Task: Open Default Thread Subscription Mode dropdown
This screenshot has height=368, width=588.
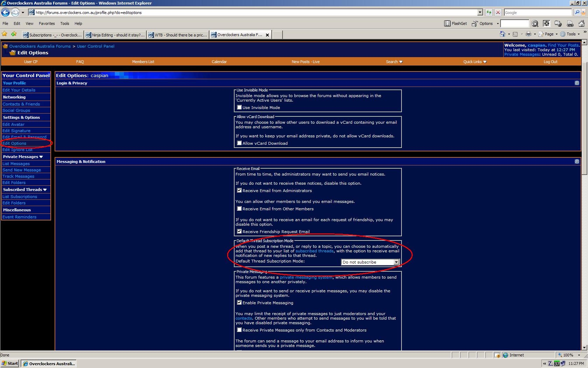Action: 370,262
